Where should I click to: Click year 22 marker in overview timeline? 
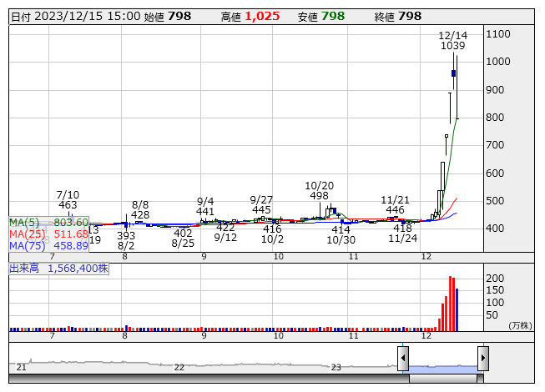click(x=179, y=367)
